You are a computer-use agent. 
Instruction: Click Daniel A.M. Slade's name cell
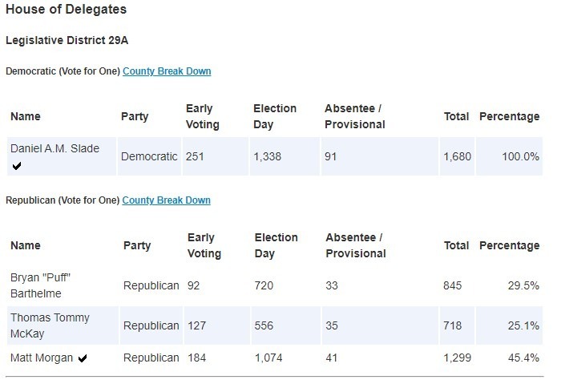(x=62, y=156)
